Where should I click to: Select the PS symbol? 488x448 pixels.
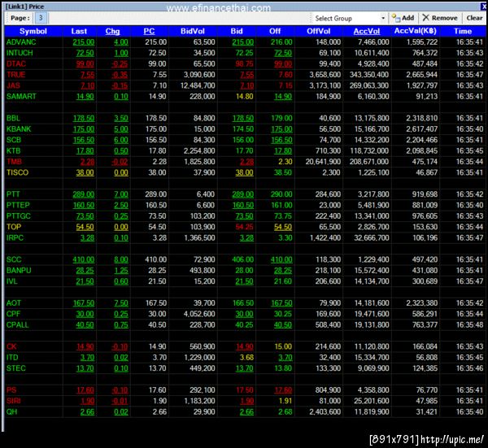click(x=11, y=390)
